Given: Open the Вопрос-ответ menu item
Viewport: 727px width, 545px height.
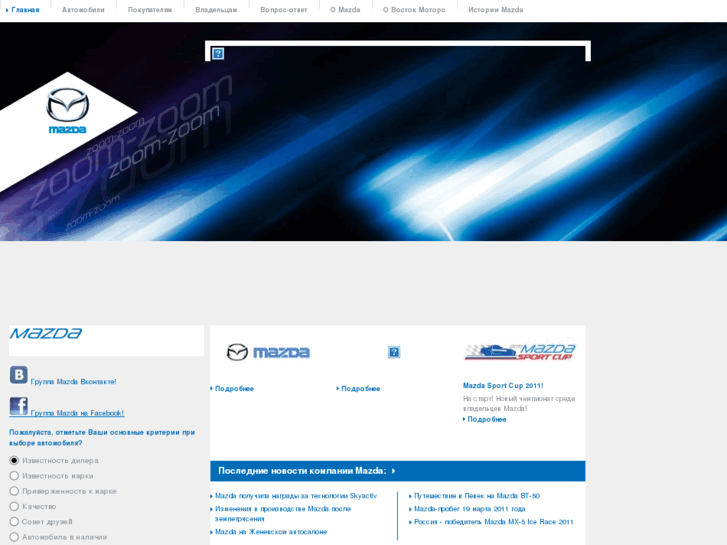Looking at the screenshot, I should (284, 10).
